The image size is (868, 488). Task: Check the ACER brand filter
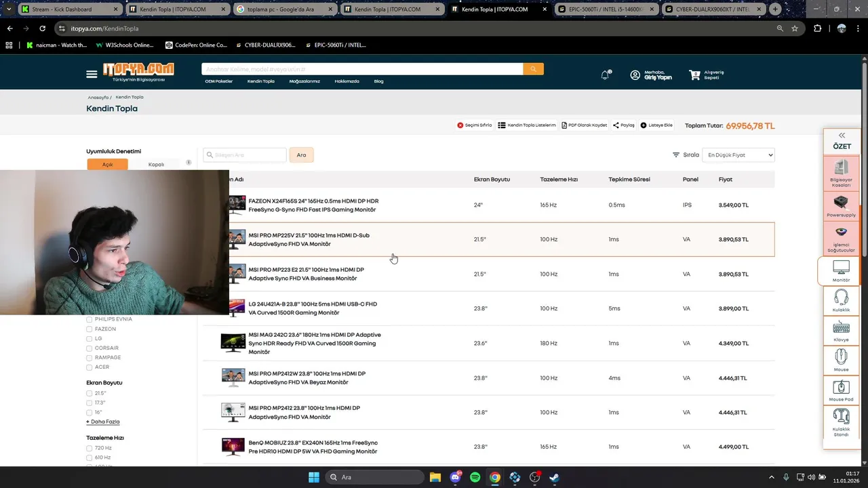[89, 367]
